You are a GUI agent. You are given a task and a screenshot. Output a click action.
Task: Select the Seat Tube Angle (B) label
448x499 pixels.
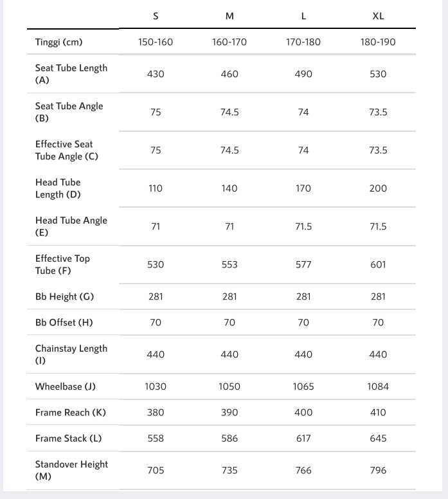(x=69, y=112)
